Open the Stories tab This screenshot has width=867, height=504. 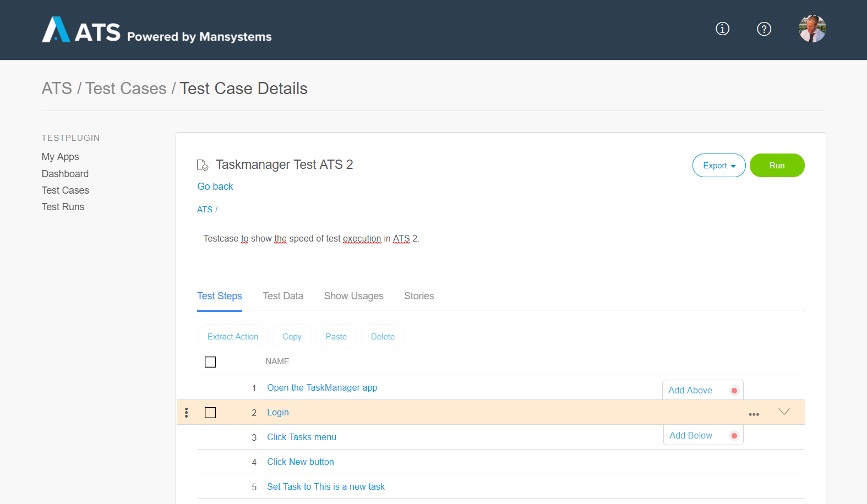click(419, 296)
